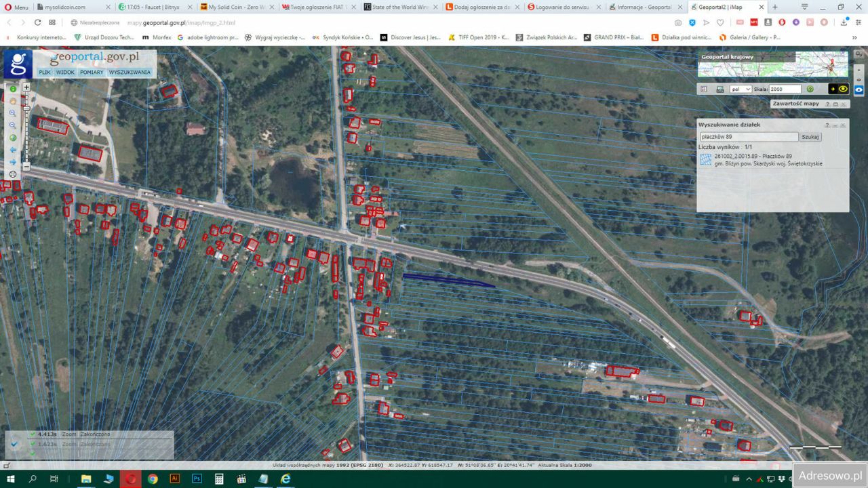This screenshot has height=488, width=868.
Task: Click the map zoom level slider handle
Action: click(26, 107)
